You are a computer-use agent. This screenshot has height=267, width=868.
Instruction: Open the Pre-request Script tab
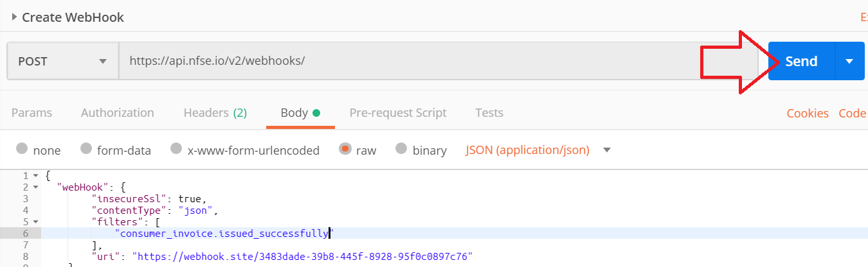click(x=397, y=113)
